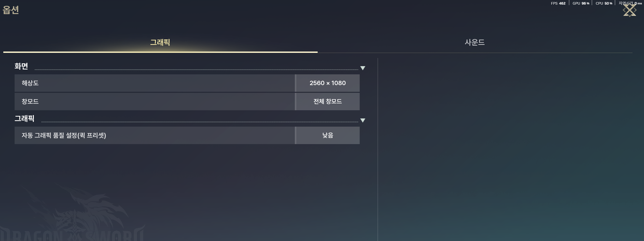The height and width of the screenshot is (241, 644).
Task: Click the FPS 462 counter
Action: click(558, 3)
